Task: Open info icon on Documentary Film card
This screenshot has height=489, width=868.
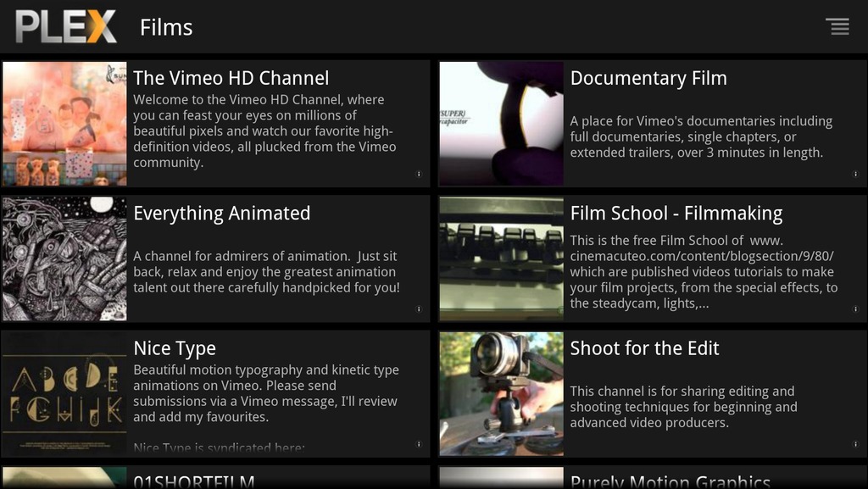Action: tap(855, 174)
